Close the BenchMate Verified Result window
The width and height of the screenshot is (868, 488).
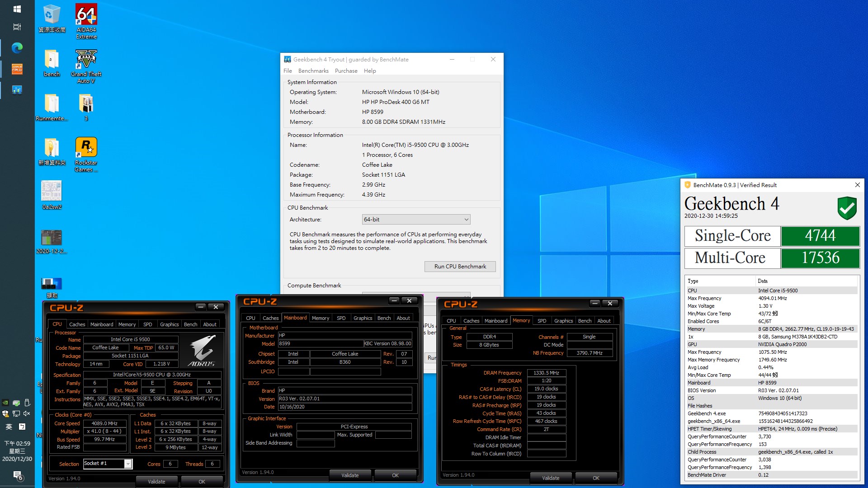point(858,185)
